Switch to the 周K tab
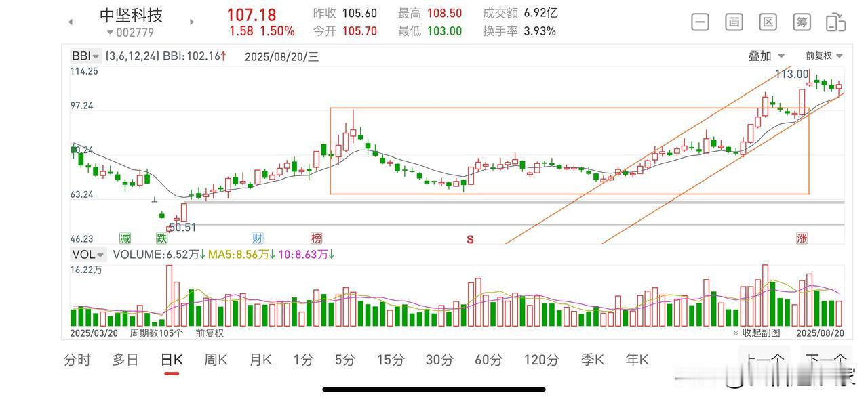The width and height of the screenshot is (868, 399). click(216, 360)
